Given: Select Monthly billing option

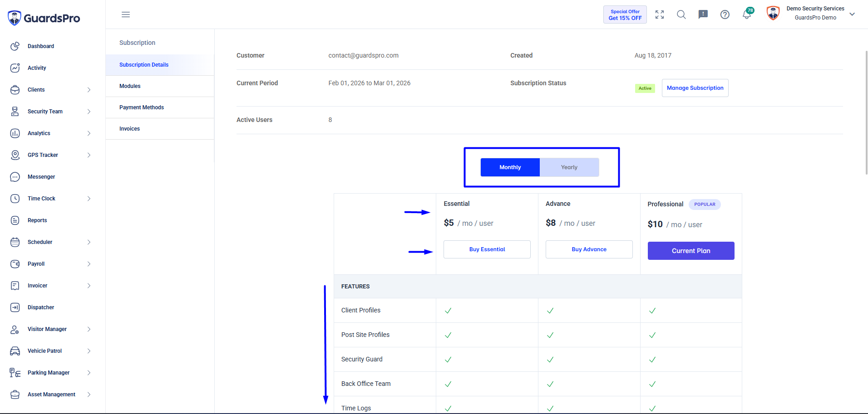Looking at the screenshot, I should coord(510,167).
